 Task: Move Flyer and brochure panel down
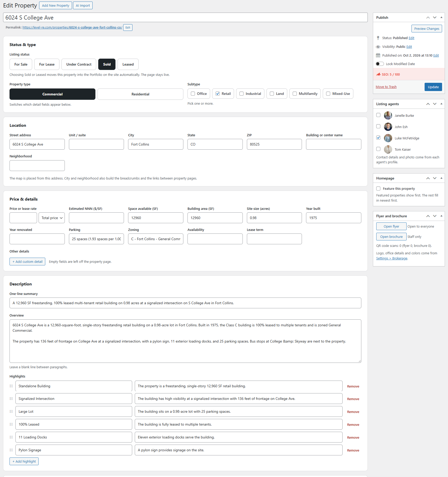click(435, 216)
